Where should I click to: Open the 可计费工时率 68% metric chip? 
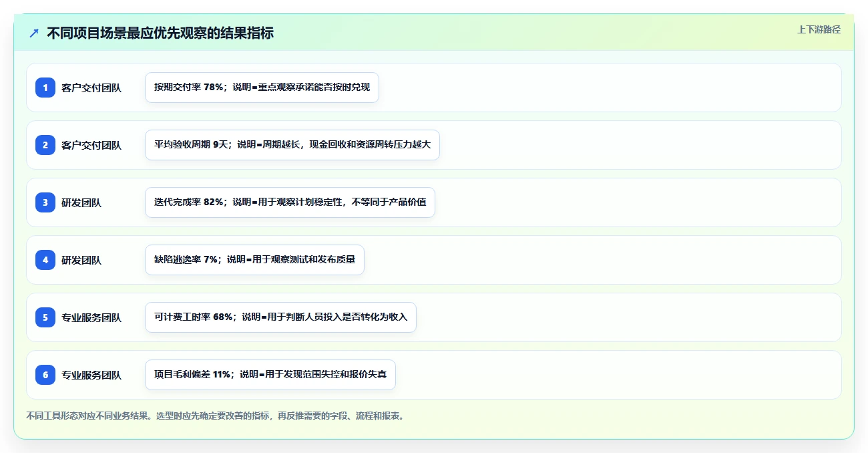pyautogui.click(x=280, y=317)
